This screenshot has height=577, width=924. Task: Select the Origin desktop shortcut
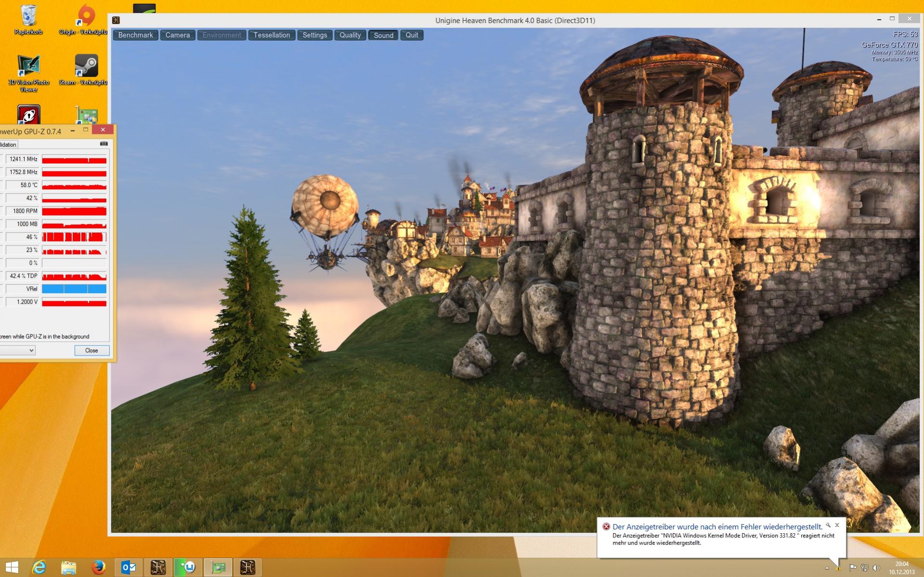click(x=83, y=20)
